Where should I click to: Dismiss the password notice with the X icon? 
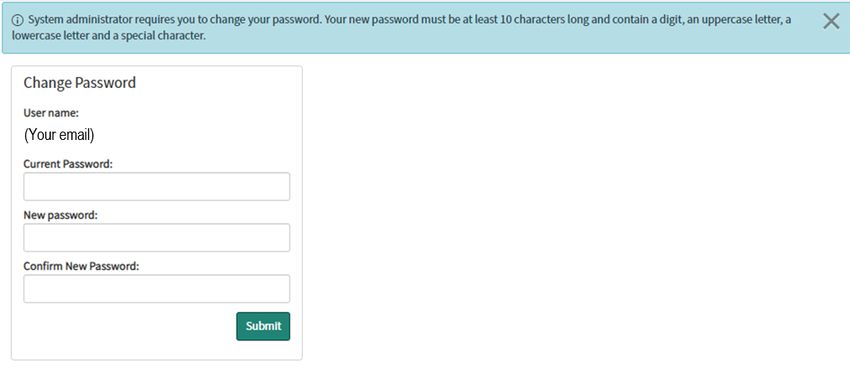[x=830, y=21]
